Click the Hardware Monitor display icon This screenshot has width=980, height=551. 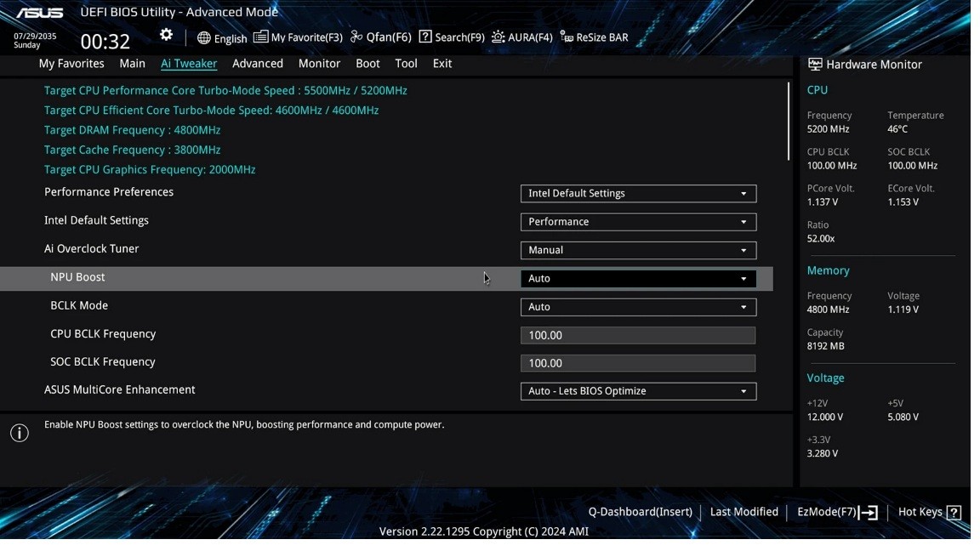pyautogui.click(x=815, y=65)
